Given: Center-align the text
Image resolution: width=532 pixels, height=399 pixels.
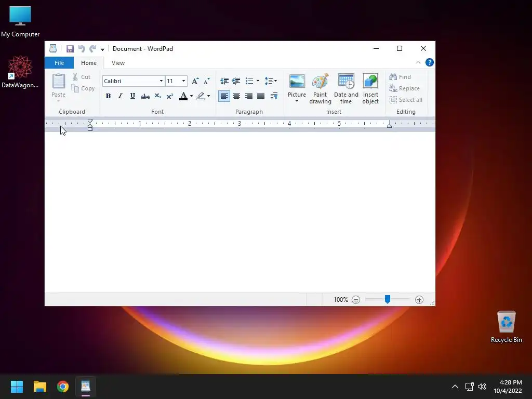Looking at the screenshot, I should 236,96.
